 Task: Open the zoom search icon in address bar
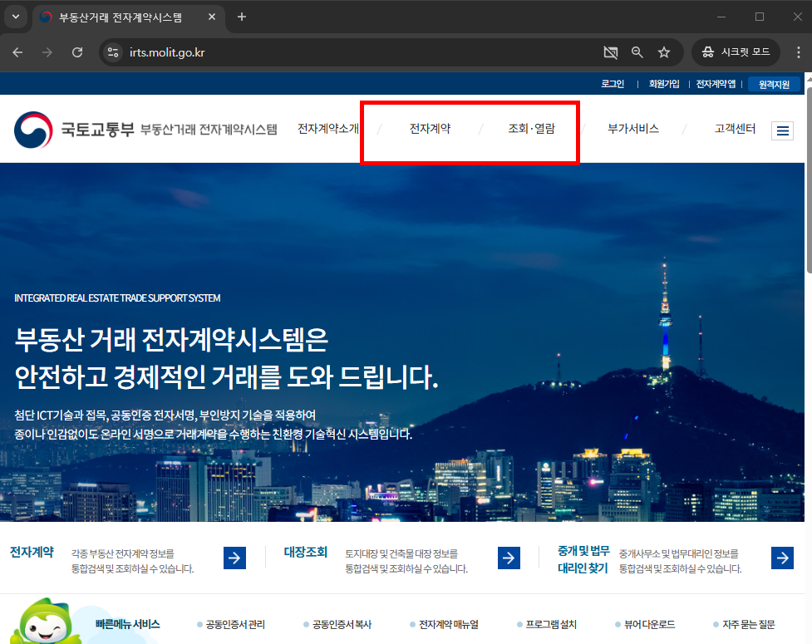coord(637,52)
